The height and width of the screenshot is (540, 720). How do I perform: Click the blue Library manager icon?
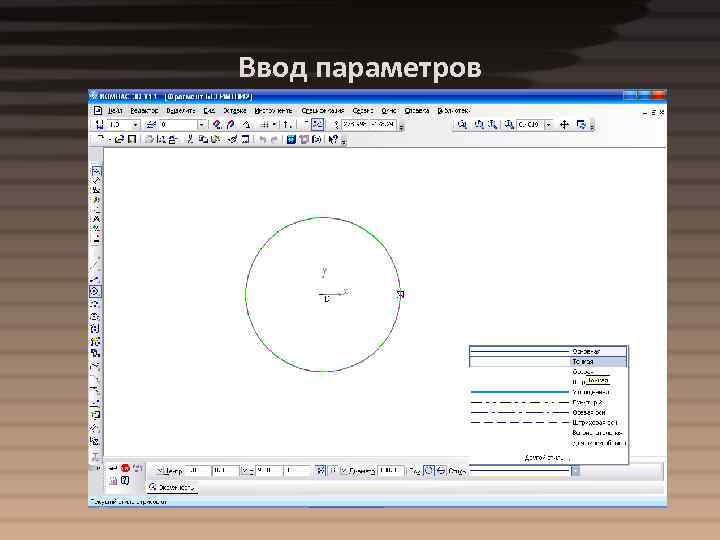tap(291, 140)
